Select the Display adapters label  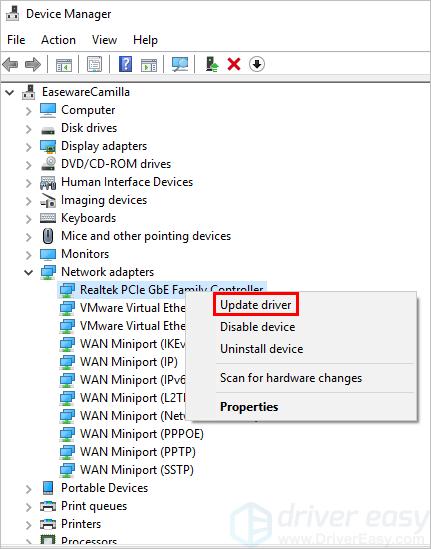(104, 146)
